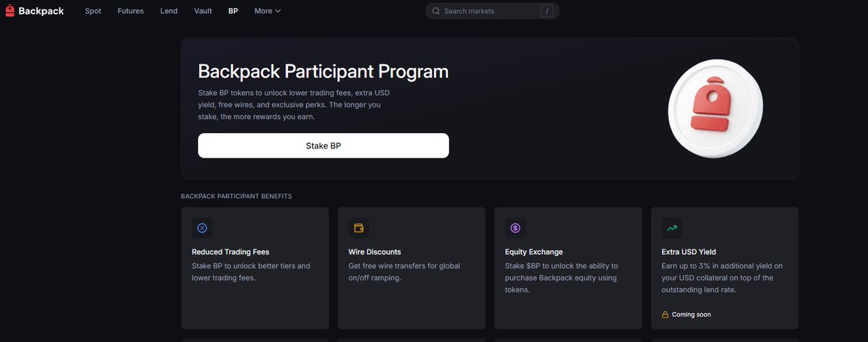Click 'Stake BP to unlock better tiers' text
Screen dimensions: 868x342
pos(251,272)
